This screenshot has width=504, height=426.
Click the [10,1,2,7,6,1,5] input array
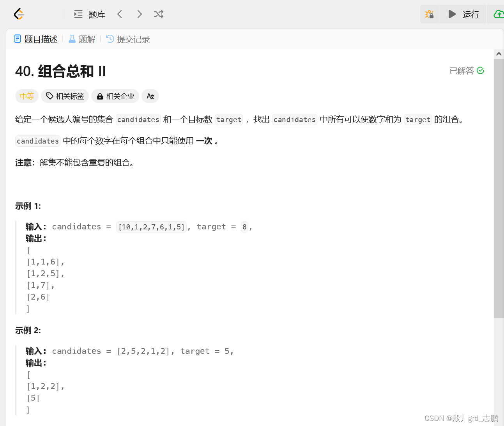click(x=151, y=227)
